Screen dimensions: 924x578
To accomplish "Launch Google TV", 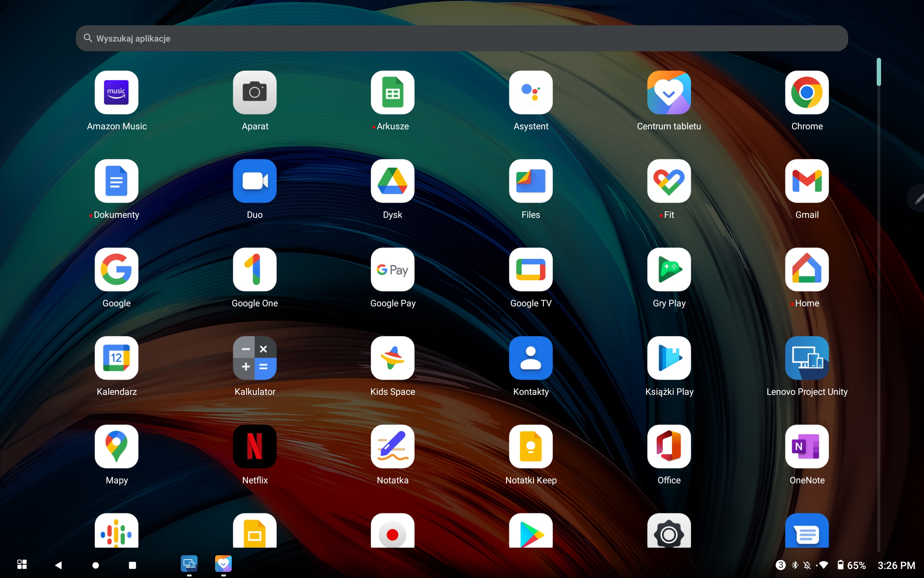I will pos(531,269).
